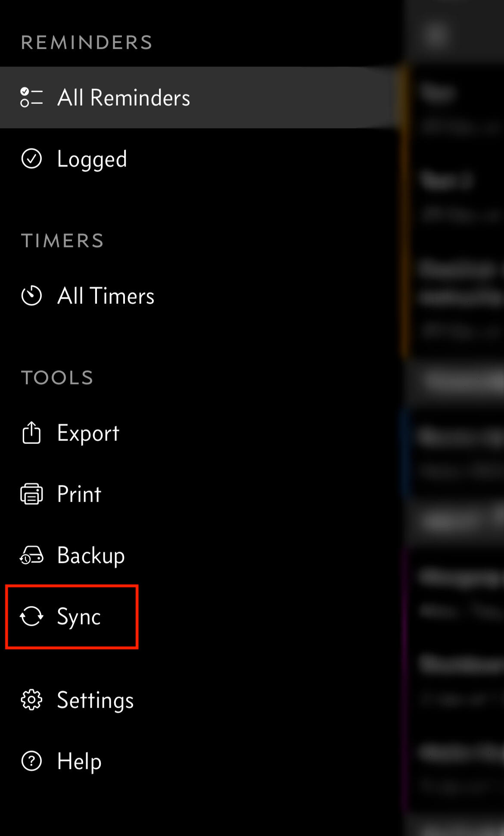The height and width of the screenshot is (836, 504).
Task: Open All Timers view
Action: click(106, 296)
